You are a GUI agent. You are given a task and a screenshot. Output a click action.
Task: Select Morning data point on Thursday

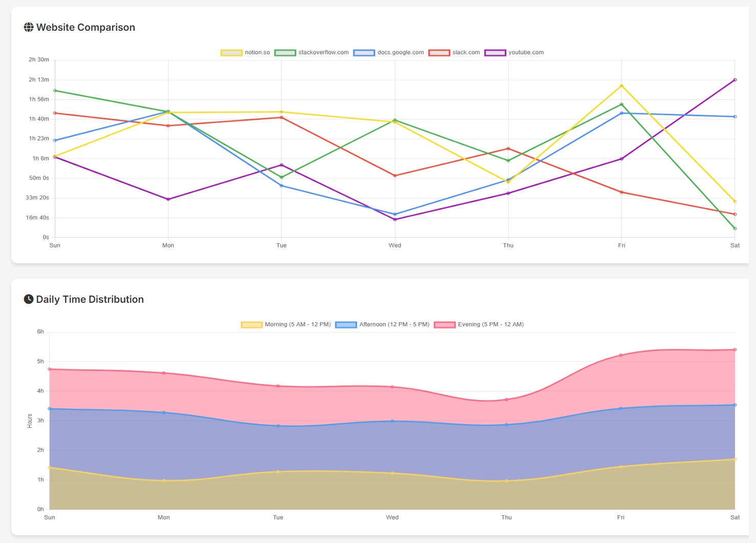click(507, 481)
